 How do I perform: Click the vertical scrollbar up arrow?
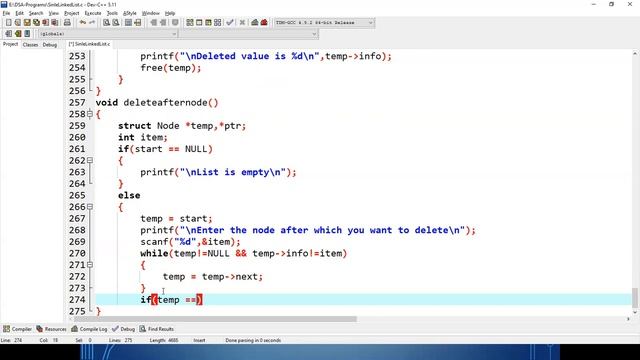coord(635,53)
